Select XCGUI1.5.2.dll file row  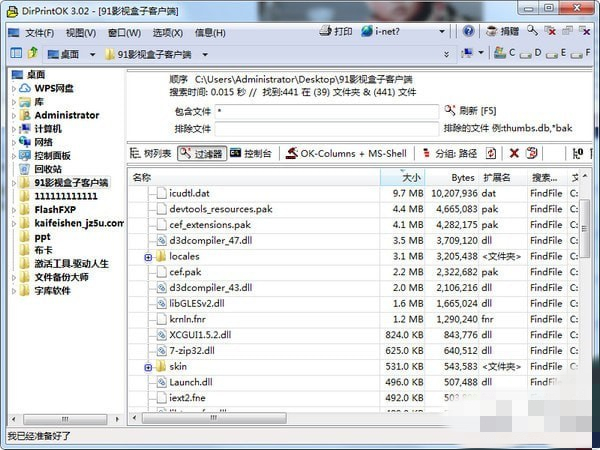[x=200, y=335]
